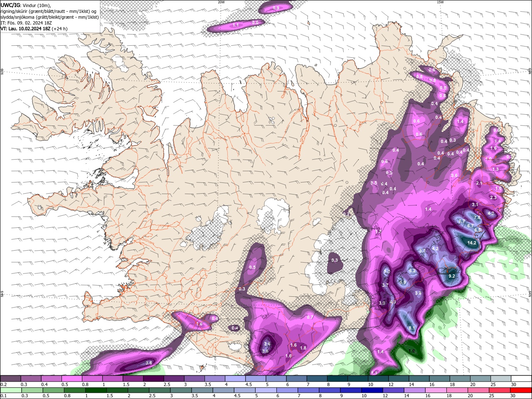Click the 3.9 precipitation value on the map
This screenshot has height=399, width=532.
point(402,282)
